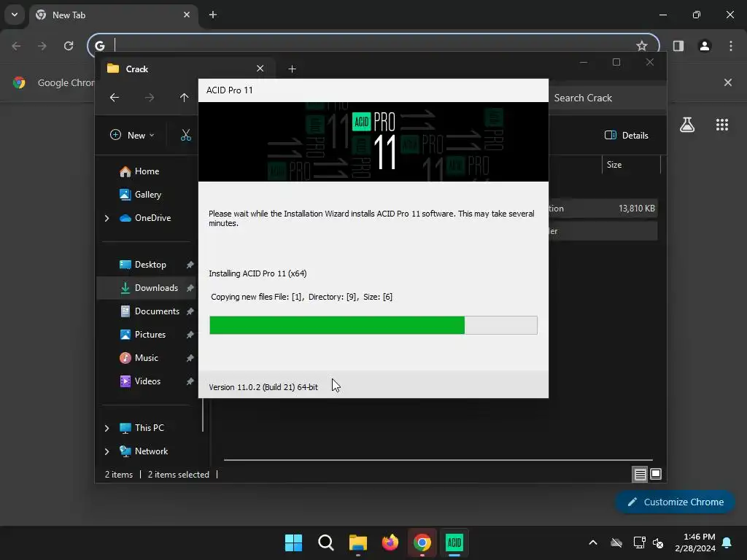Switch to ACID installer in the taskbar
This screenshot has width=747, height=560.
454,542
